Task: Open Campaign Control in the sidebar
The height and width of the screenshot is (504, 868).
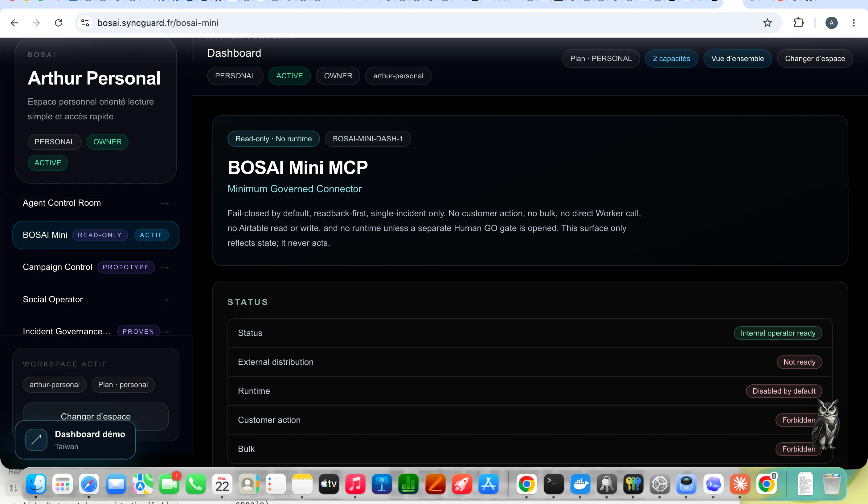Action: 96,267
